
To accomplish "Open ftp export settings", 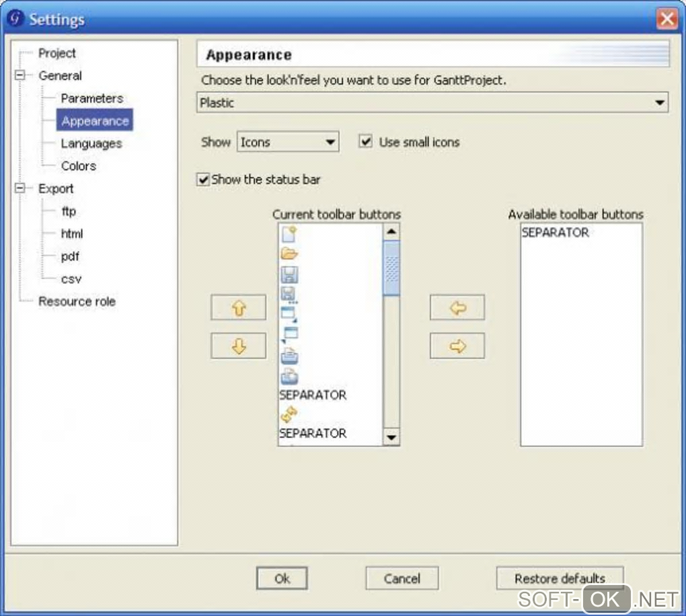I will pos(69,211).
